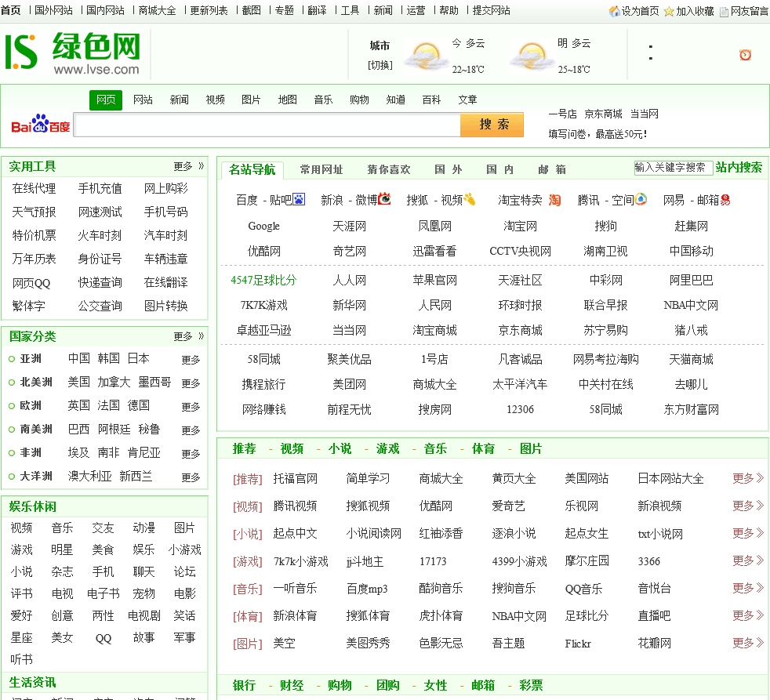The image size is (770, 700).
Task: Open 更多 for the 亚洲 row
Action: [x=191, y=360]
